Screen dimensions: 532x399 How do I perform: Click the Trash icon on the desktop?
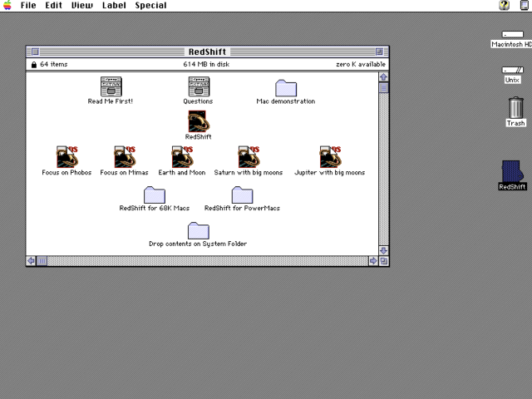[516, 107]
